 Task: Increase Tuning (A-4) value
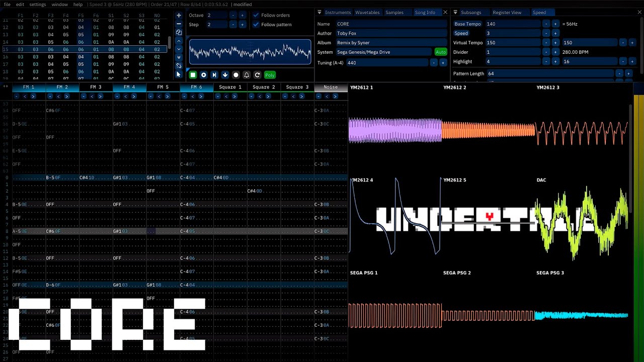[443, 63]
